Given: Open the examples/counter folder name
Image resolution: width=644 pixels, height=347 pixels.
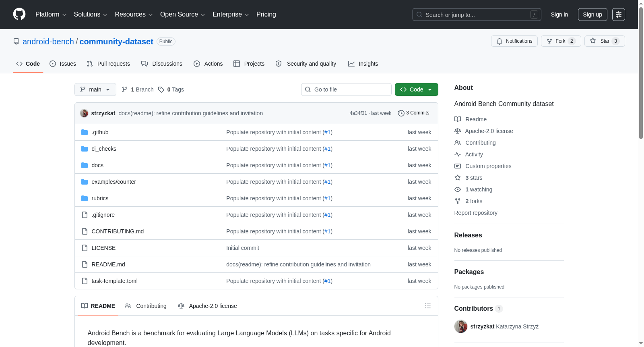Looking at the screenshot, I should 114,182.
